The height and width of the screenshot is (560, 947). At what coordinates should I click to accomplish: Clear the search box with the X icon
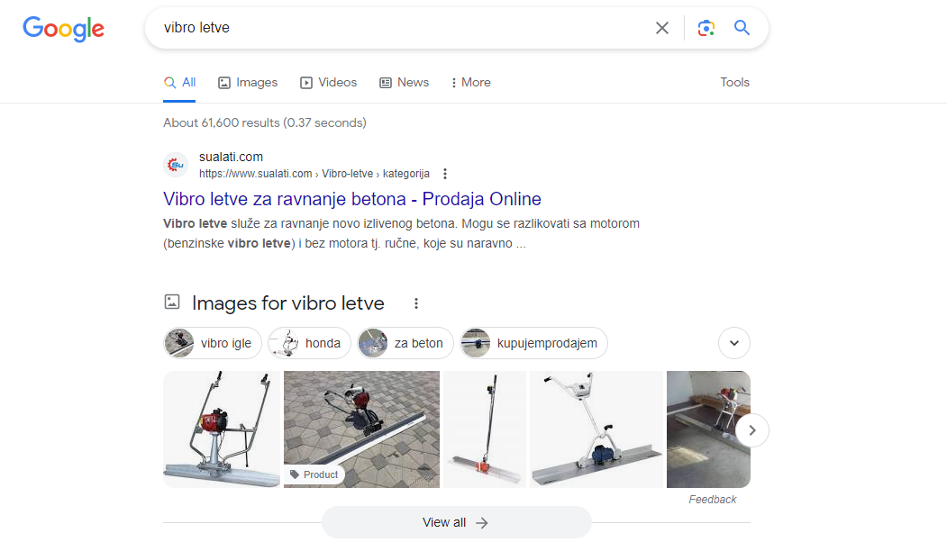[x=662, y=28]
